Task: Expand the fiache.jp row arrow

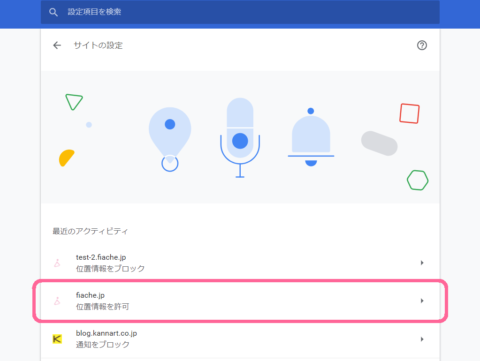Action: click(x=422, y=301)
